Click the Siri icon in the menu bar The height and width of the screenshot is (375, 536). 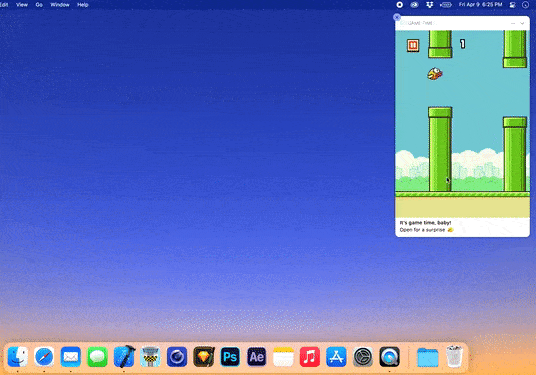(526, 5)
